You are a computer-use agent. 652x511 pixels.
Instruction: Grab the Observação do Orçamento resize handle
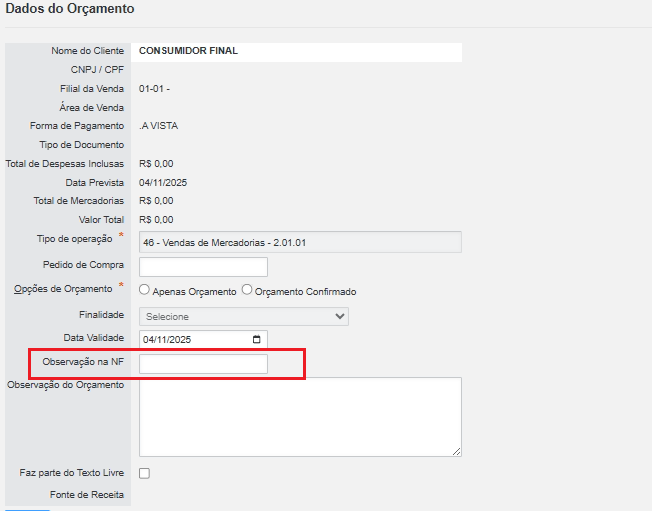[456, 451]
